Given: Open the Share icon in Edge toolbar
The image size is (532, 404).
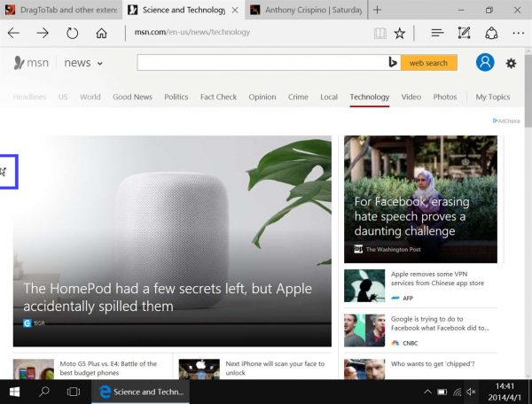Looking at the screenshot, I should (491, 33).
